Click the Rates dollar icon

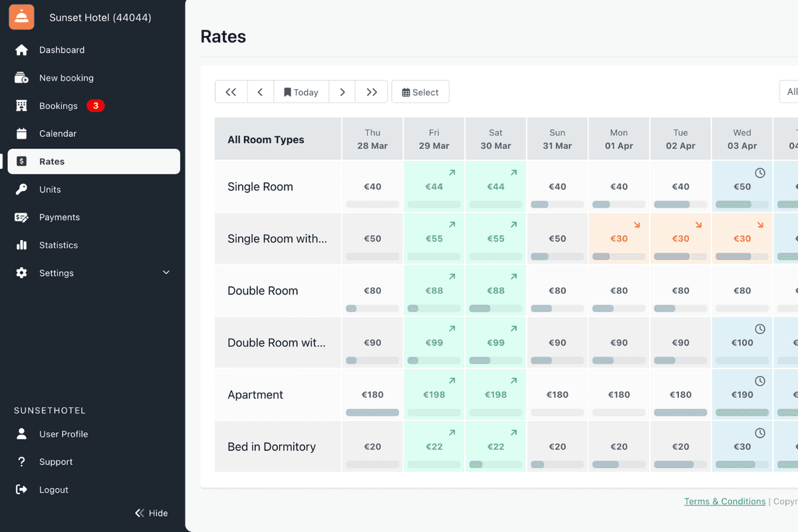pos(21,162)
